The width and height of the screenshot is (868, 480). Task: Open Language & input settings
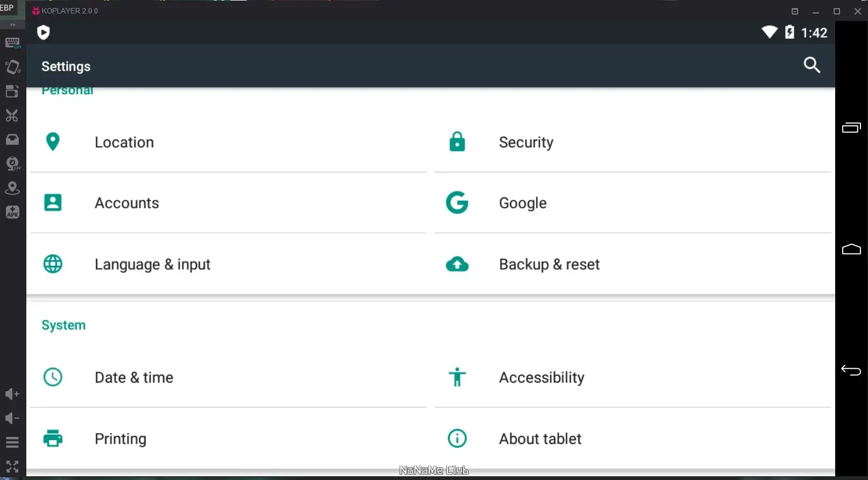[x=152, y=264]
